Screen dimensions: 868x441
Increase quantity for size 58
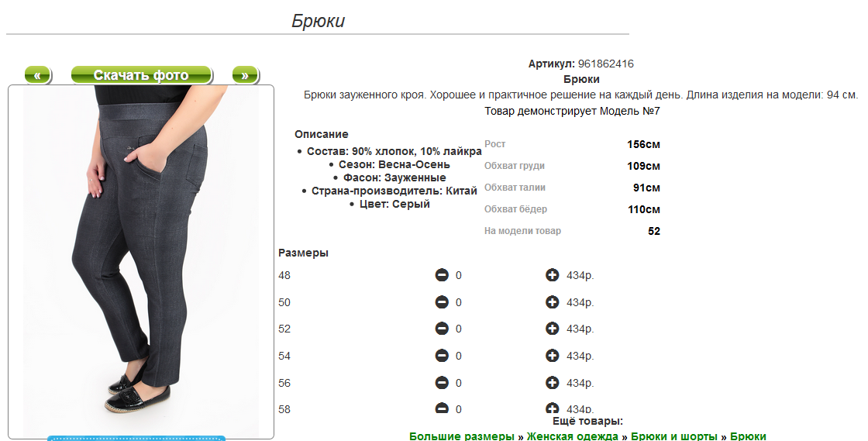pos(552,408)
